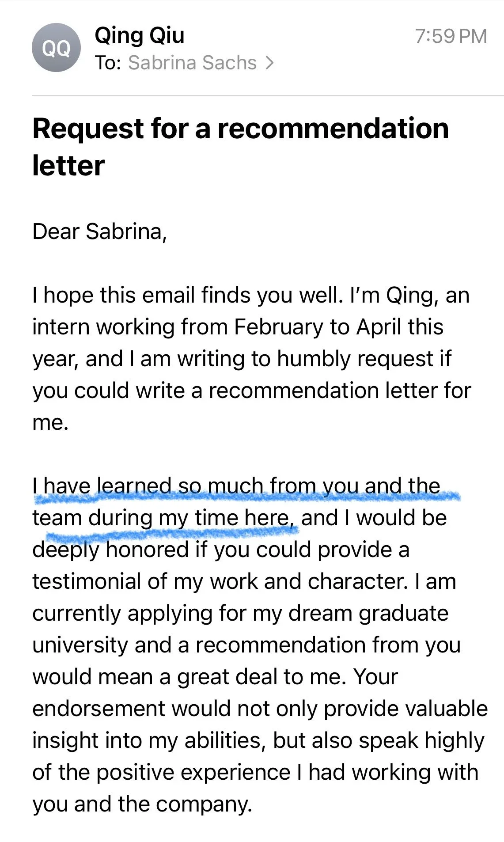Click the word 'abilities,' in the body
Viewport: 504px width, 842px height.
(224, 740)
